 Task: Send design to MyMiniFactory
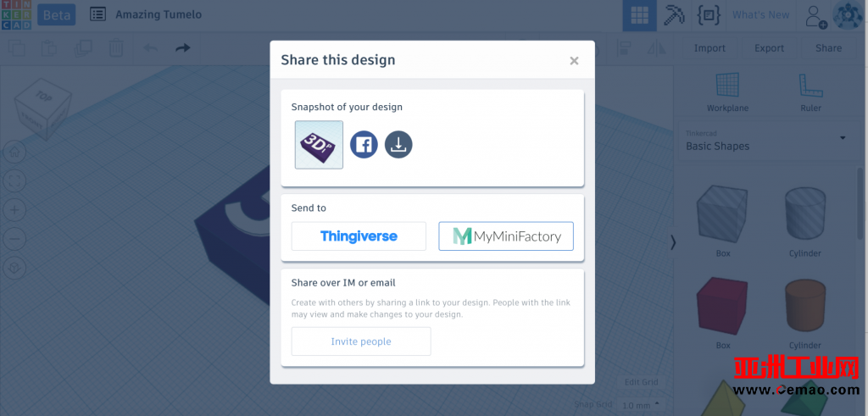click(506, 236)
